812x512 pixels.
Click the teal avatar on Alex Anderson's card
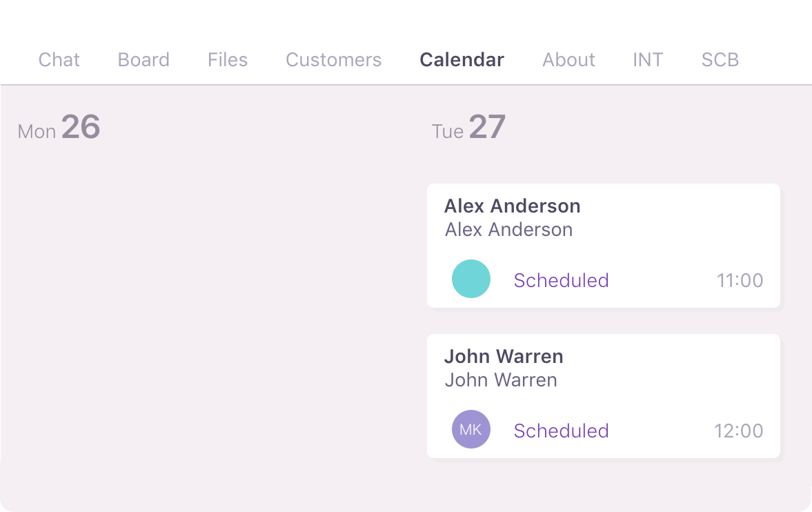pyautogui.click(x=471, y=279)
